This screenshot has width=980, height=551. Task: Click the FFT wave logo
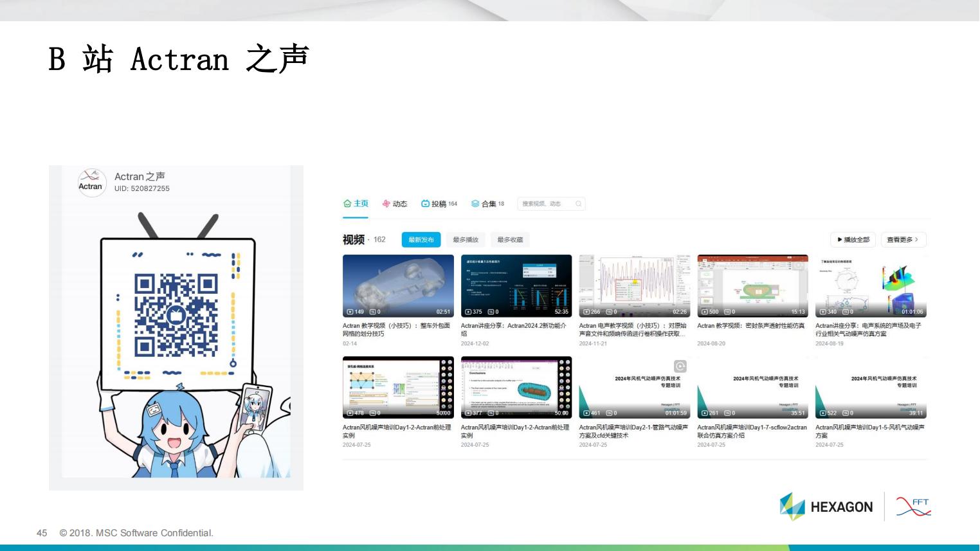tap(913, 507)
